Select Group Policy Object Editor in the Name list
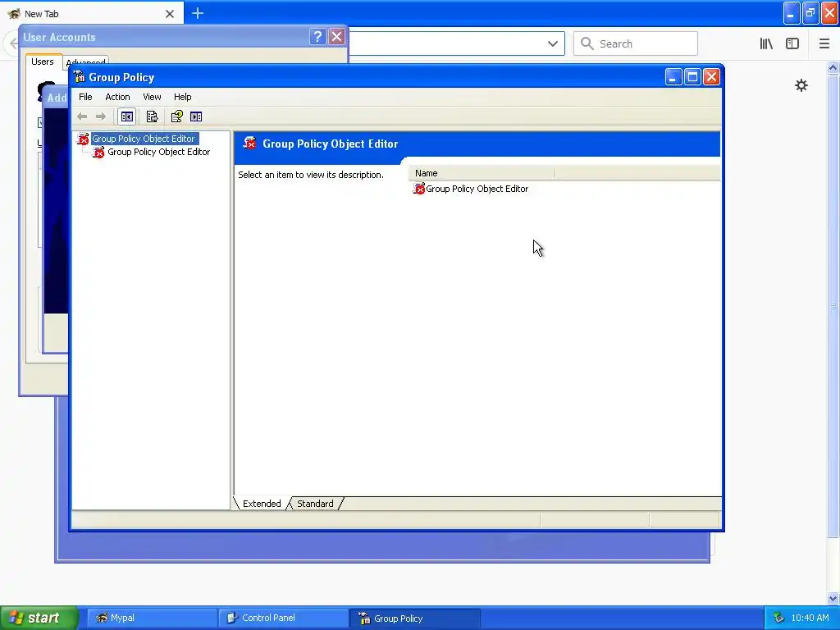The image size is (840, 630). [x=477, y=189]
